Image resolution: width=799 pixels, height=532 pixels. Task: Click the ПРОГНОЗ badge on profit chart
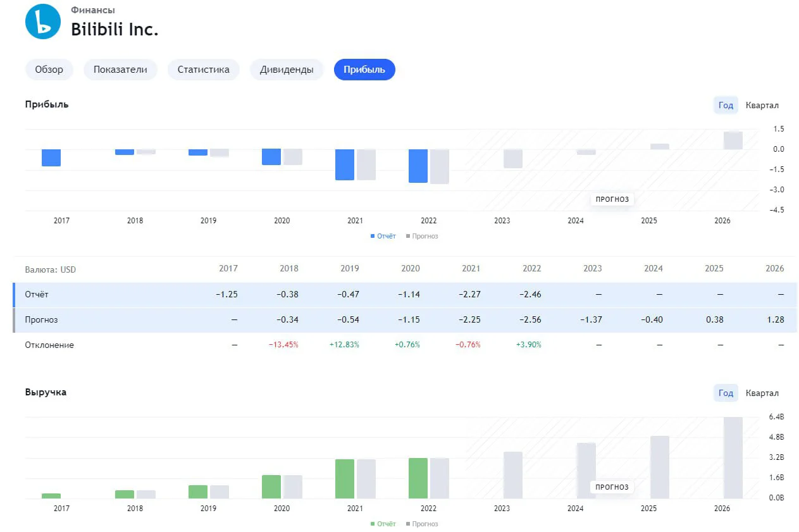pos(612,199)
